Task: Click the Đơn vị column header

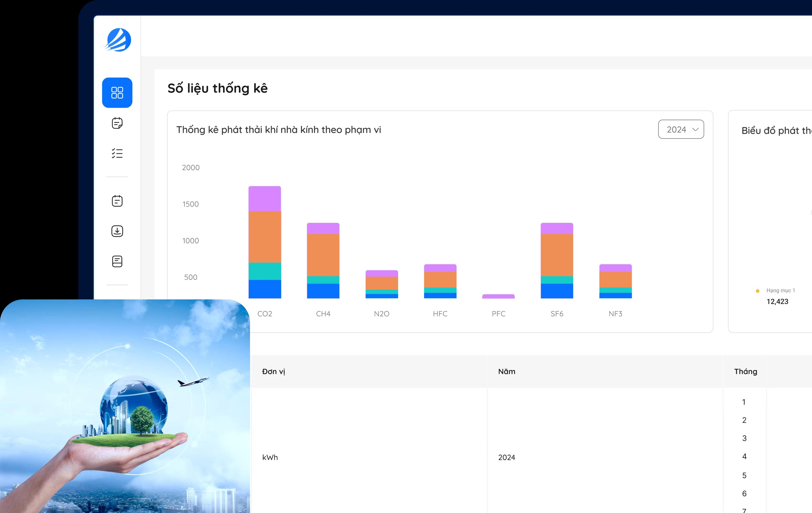Action: coord(273,371)
